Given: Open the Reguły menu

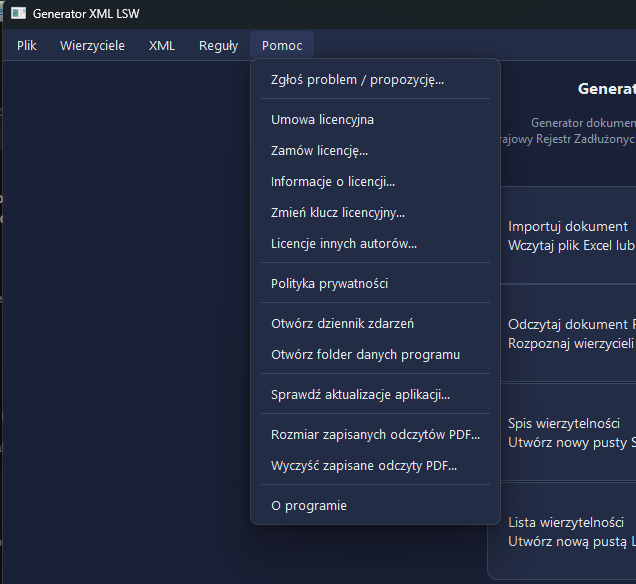Looking at the screenshot, I should (218, 45).
